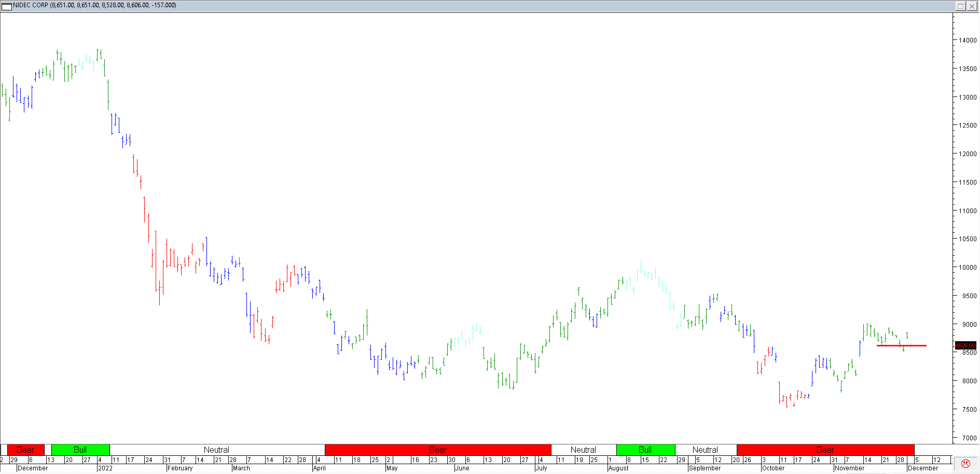Select the Bear band spanning April to June
Screen dimensions: 980x474
(x=438, y=450)
